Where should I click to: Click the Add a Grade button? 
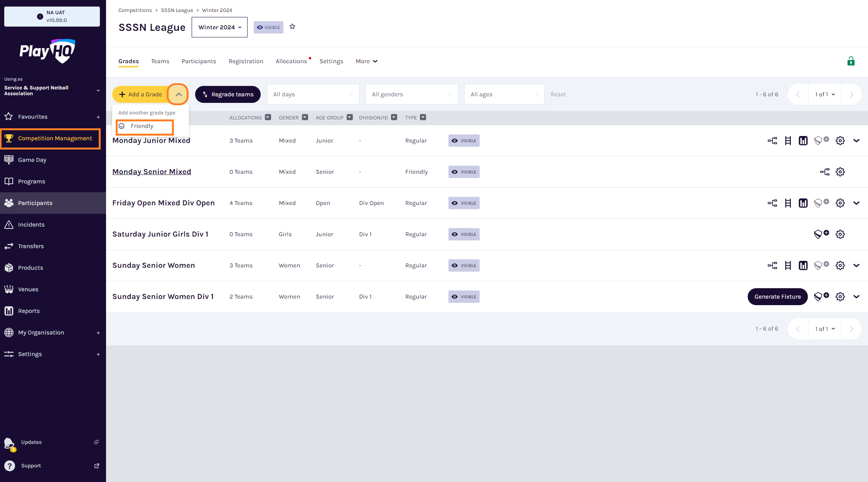pyautogui.click(x=140, y=94)
